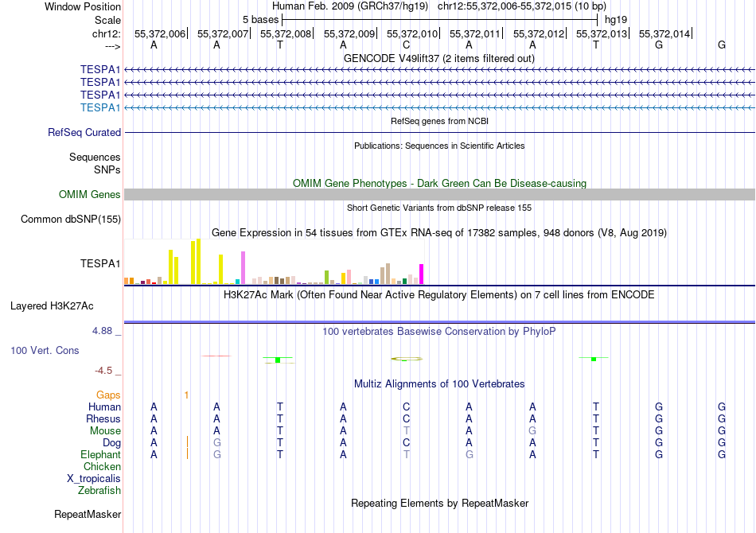
Task: Open the Repeating Elements by RepeatMasker title
Action: click(439, 503)
